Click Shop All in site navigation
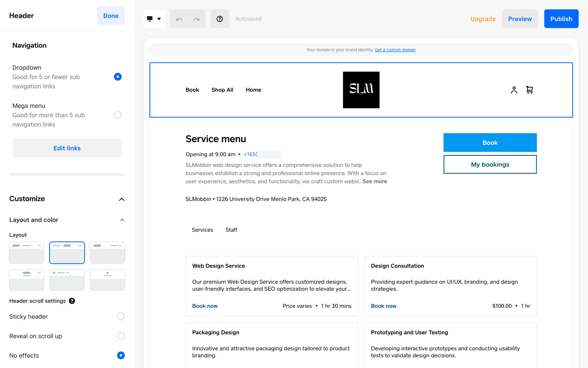This screenshot has width=588, height=368. pos(222,90)
